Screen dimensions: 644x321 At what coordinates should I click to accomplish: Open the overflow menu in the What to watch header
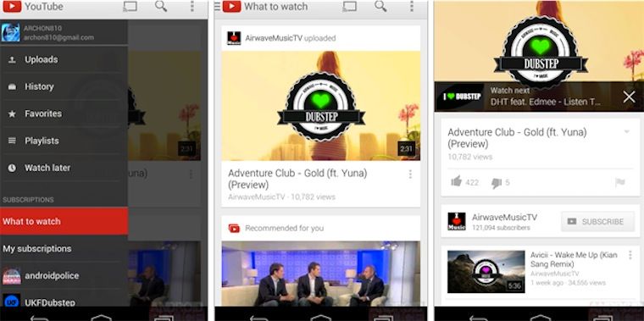tap(411, 6)
